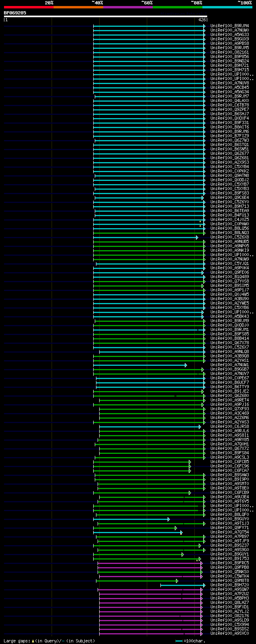Click the white query length bar under BP069285

pos(106,16)
